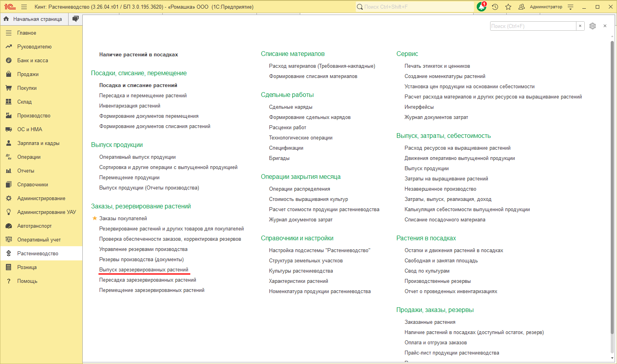Open the history clock icon

(x=495, y=7)
